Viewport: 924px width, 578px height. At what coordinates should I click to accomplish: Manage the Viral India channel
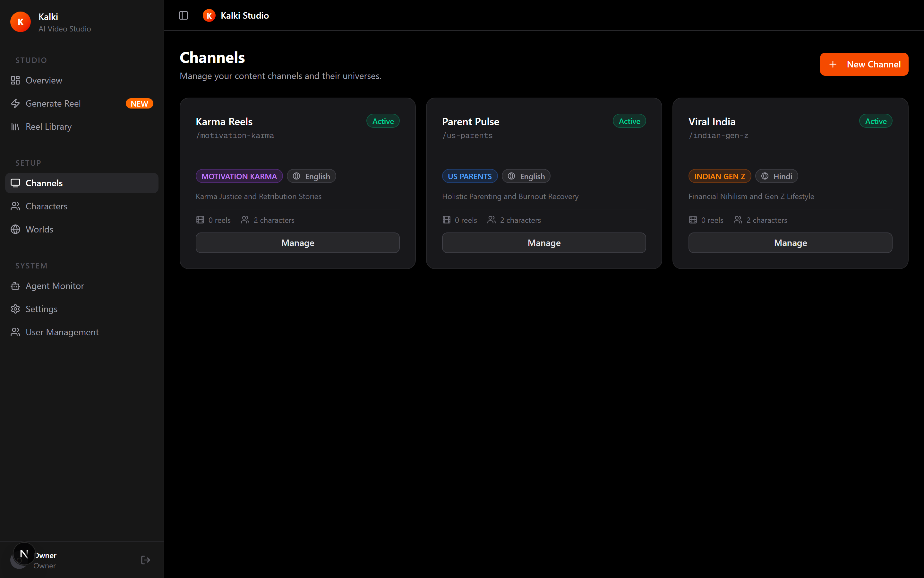pyautogui.click(x=790, y=243)
